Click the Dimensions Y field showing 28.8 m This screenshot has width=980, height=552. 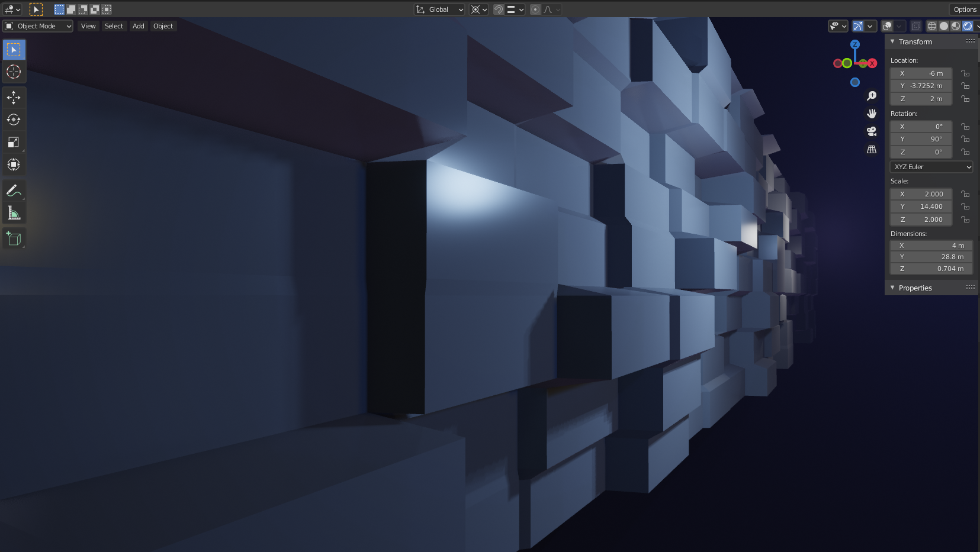931,257
